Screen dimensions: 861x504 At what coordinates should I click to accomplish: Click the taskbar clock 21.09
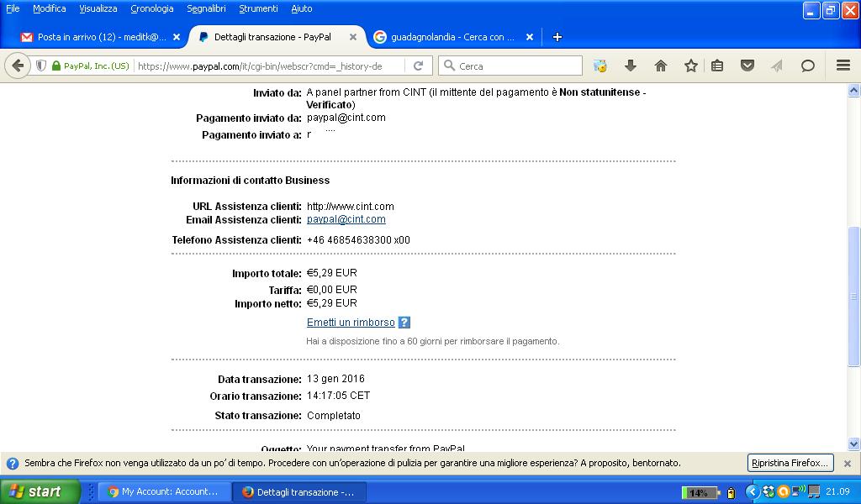838,491
